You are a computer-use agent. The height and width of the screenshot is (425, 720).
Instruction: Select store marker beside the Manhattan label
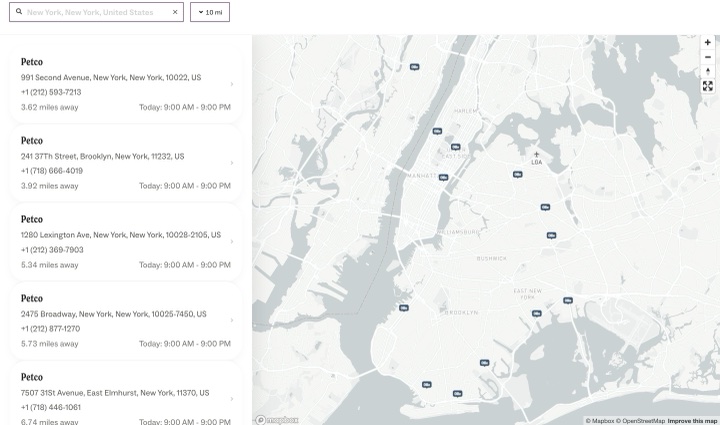(x=443, y=177)
